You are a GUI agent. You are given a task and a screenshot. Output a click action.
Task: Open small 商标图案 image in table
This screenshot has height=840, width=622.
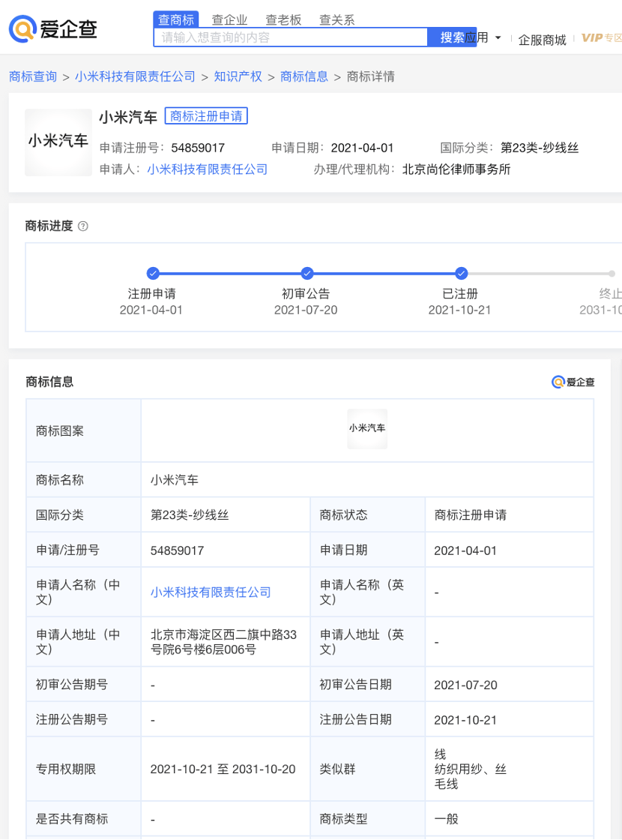pos(367,428)
